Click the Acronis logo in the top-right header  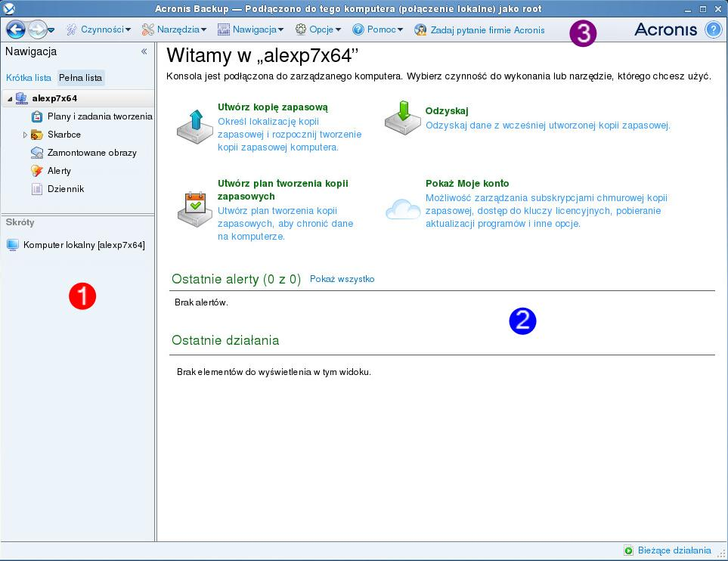[666, 29]
